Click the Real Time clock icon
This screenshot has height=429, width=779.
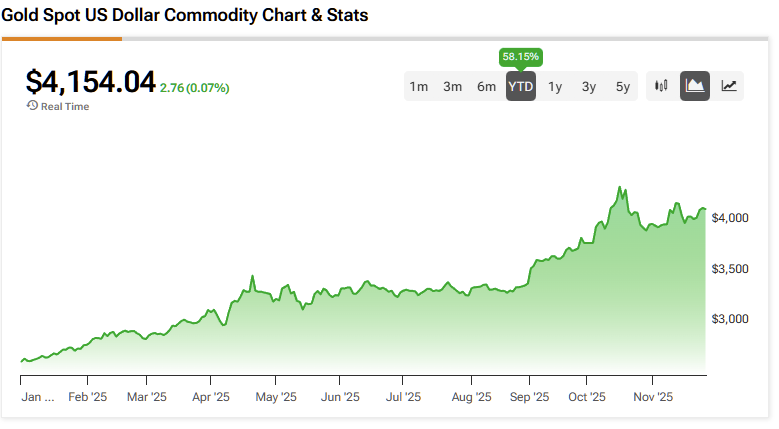pos(32,106)
